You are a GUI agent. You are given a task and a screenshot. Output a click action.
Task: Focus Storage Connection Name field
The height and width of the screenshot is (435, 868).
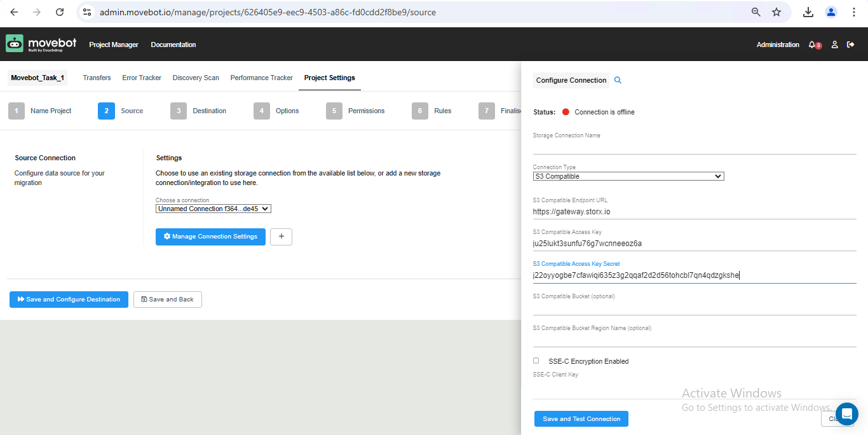[x=695, y=147]
